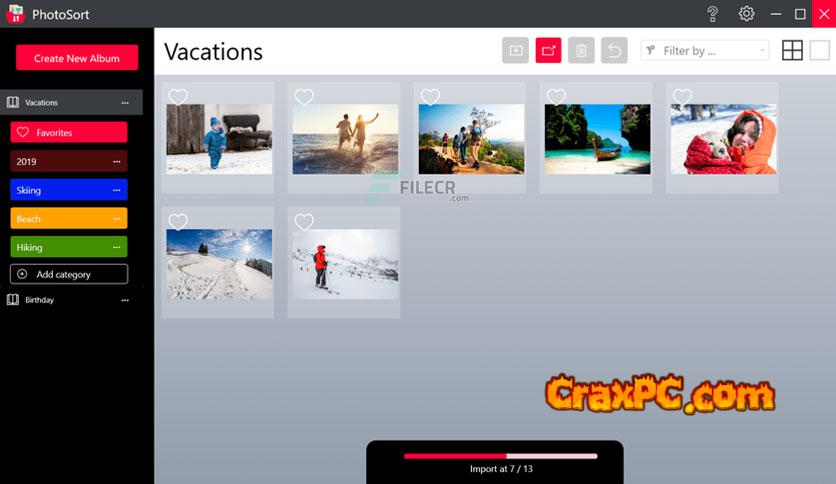The image size is (836, 484).
Task: Open the Skiing category
Action: (x=69, y=190)
